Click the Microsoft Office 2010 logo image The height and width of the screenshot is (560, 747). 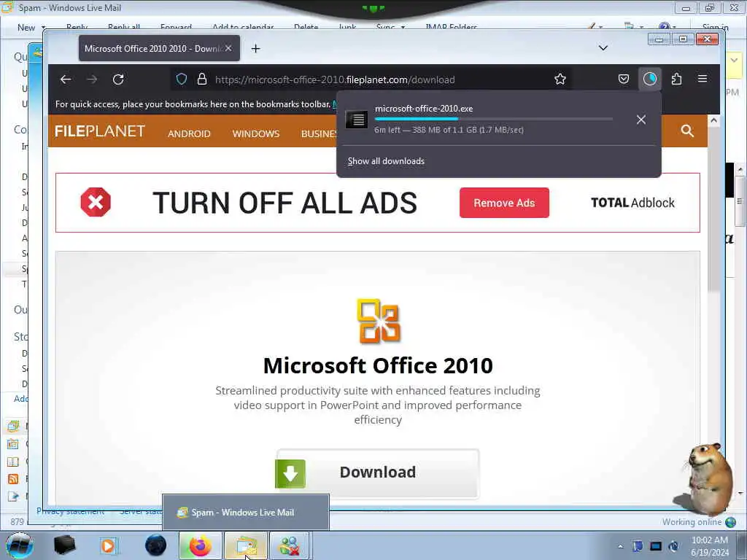[x=378, y=322]
